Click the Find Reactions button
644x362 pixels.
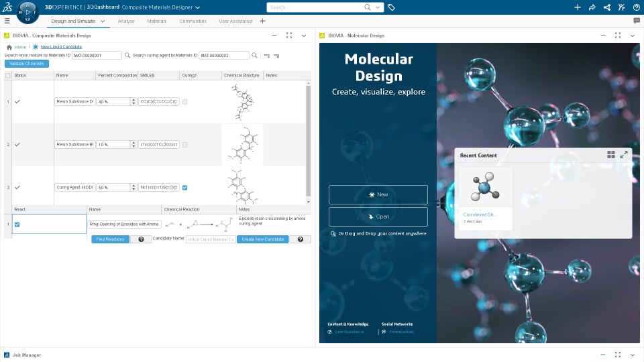point(110,239)
